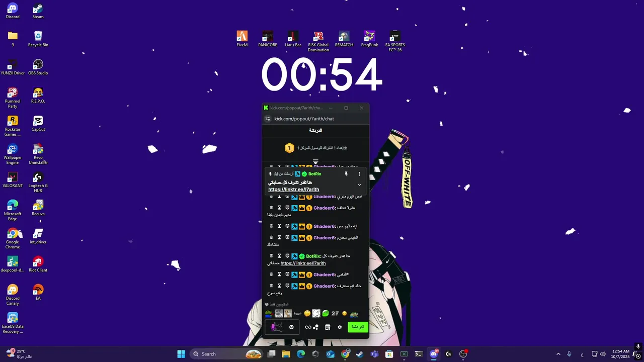Select the Rockstar Games launcher icon
Viewport: 644px width, 362px height.
pos(13,126)
